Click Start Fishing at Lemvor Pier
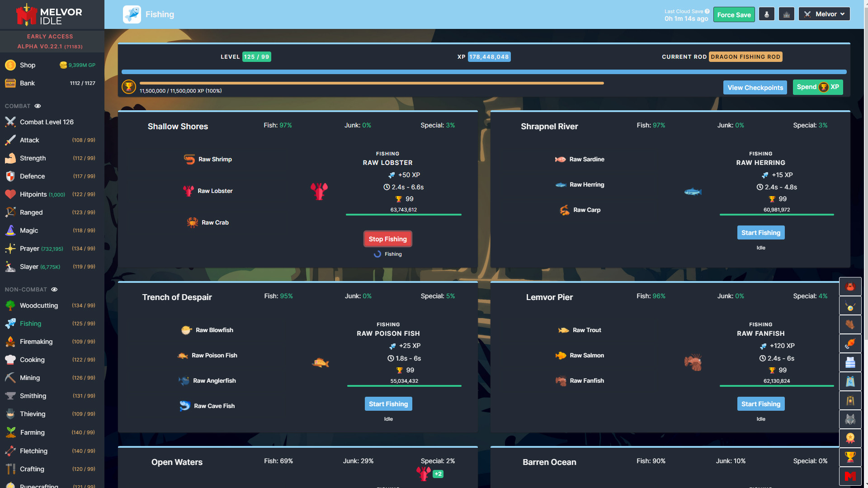The height and width of the screenshot is (488, 868). [x=761, y=404]
